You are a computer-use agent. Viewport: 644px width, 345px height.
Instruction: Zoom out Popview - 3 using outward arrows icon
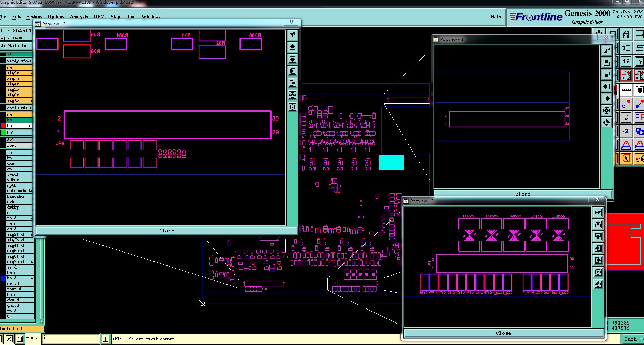(x=598, y=284)
